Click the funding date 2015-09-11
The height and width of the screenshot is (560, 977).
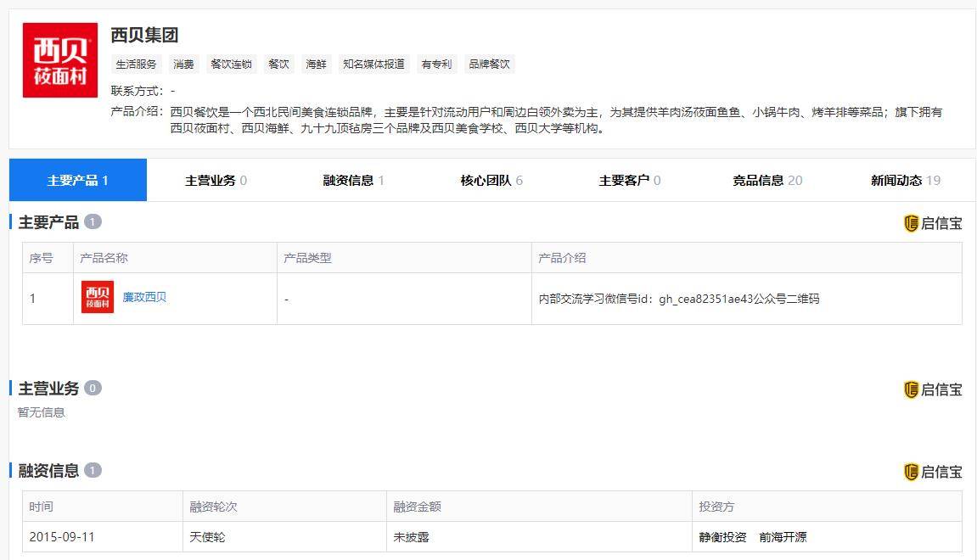[x=62, y=537]
